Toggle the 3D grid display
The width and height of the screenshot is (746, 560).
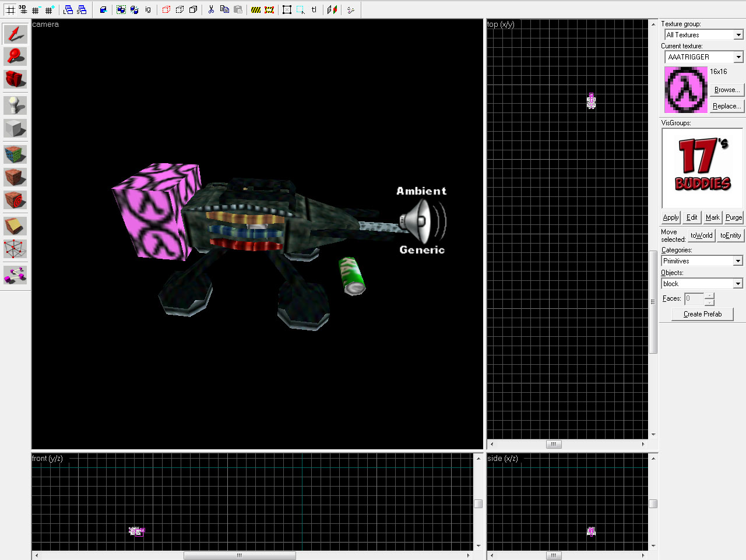coord(23,9)
